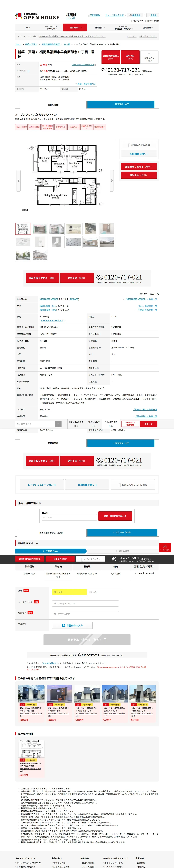
Task: Expand the オープンハウスの家づくり menu
Action: [x=51, y=28]
